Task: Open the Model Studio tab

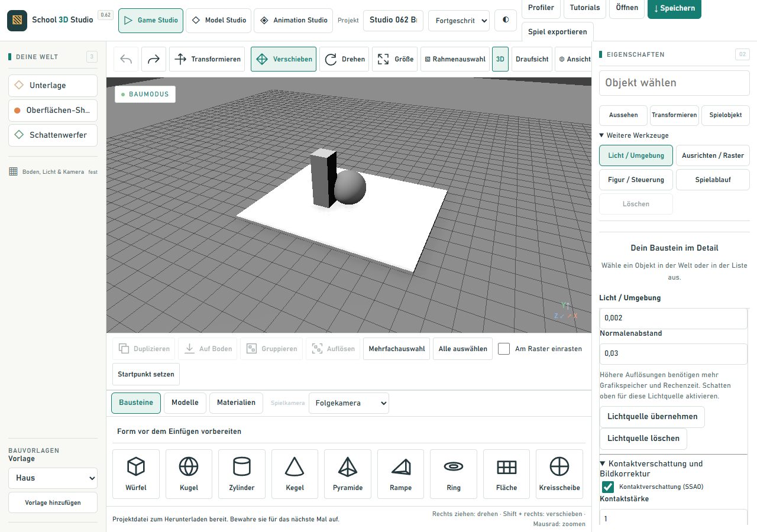Action: [219, 20]
